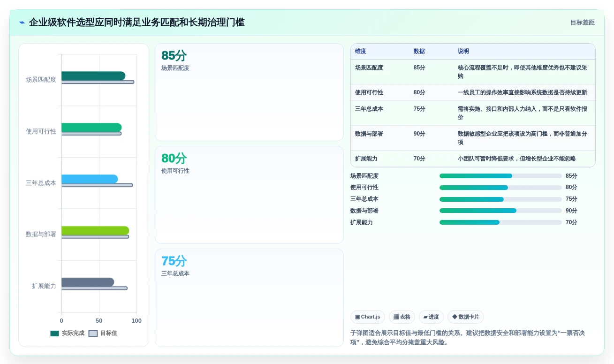Screen dimensions: 614x364
Task: Click the 扩展能力 gray chart bar
Action: pyautogui.click(x=88, y=282)
